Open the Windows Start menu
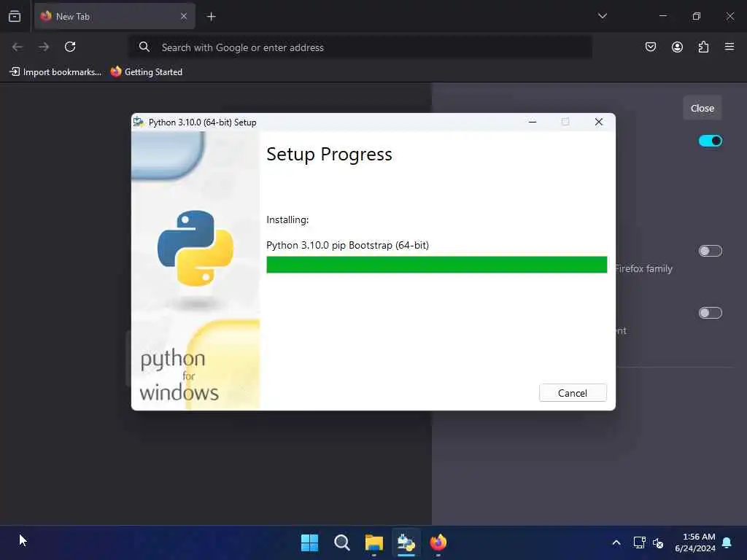Screen dimensions: 747x560 click(309, 542)
